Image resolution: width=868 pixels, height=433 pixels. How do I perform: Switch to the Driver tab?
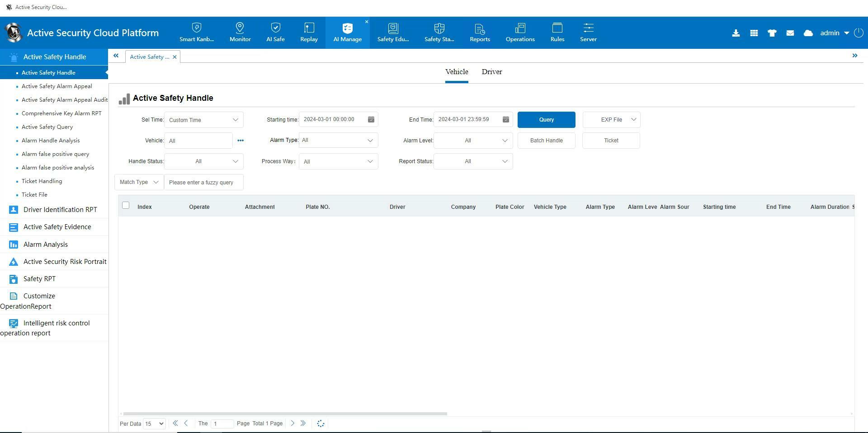point(492,72)
